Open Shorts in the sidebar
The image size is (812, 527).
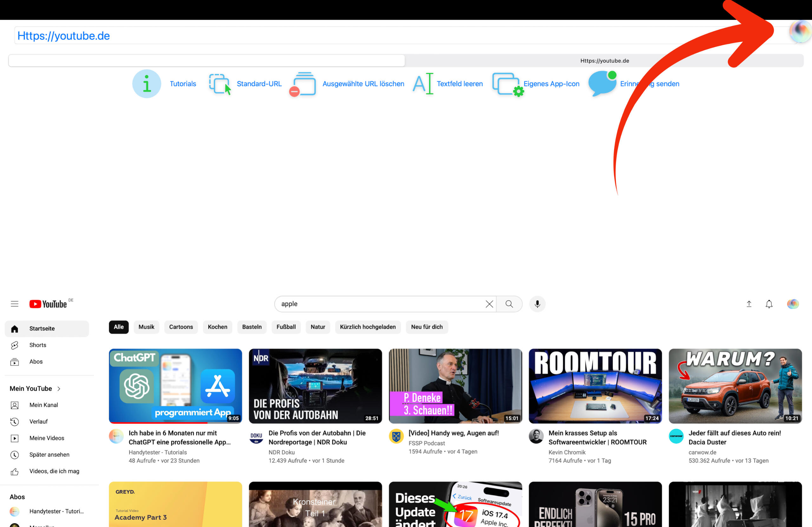pyautogui.click(x=37, y=345)
